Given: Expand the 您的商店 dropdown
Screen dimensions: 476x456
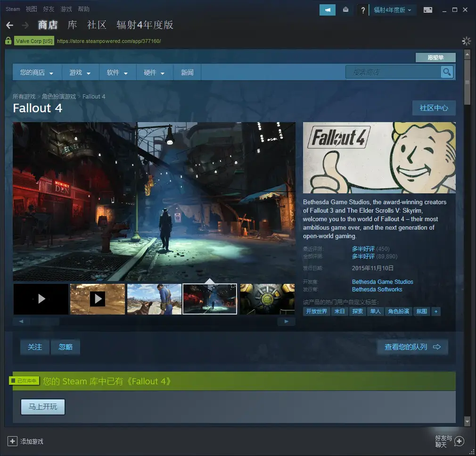Looking at the screenshot, I should coord(37,72).
